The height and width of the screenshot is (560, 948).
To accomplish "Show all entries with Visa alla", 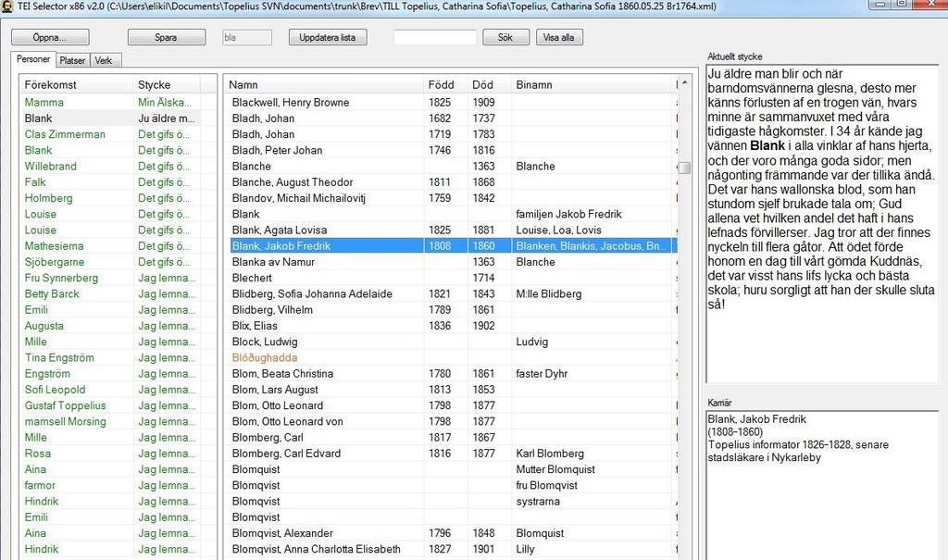I will click(559, 38).
